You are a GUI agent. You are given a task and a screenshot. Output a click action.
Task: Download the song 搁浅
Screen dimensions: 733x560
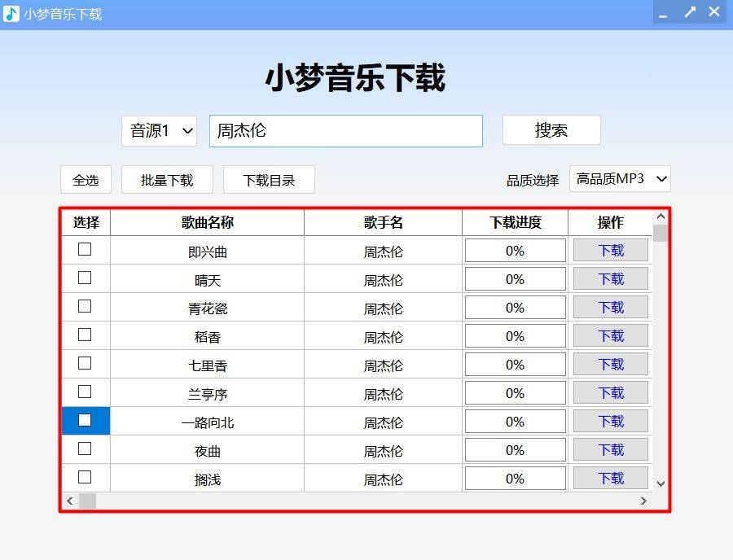point(610,478)
